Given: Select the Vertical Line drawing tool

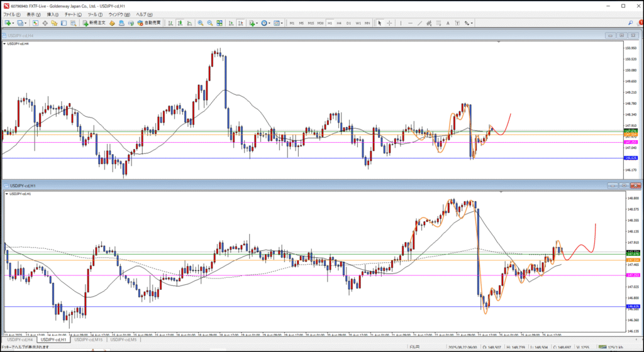Looking at the screenshot, I should pyautogui.click(x=401, y=23).
